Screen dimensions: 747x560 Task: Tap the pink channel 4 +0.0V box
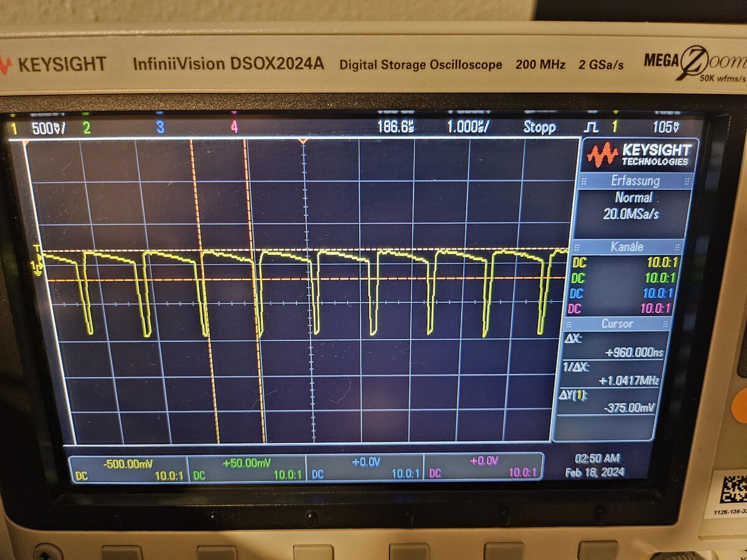point(483,466)
